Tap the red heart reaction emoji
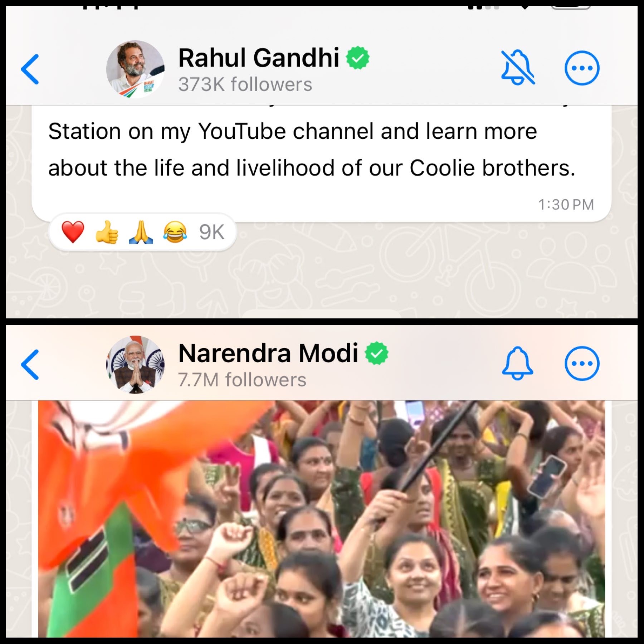This screenshot has width=644, height=644. point(73,232)
